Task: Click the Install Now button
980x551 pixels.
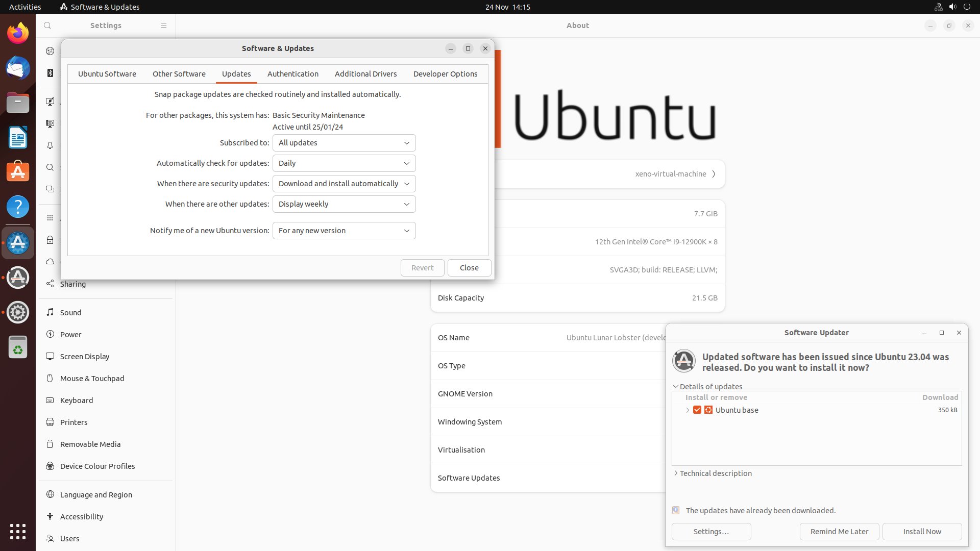Action: [x=922, y=531]
